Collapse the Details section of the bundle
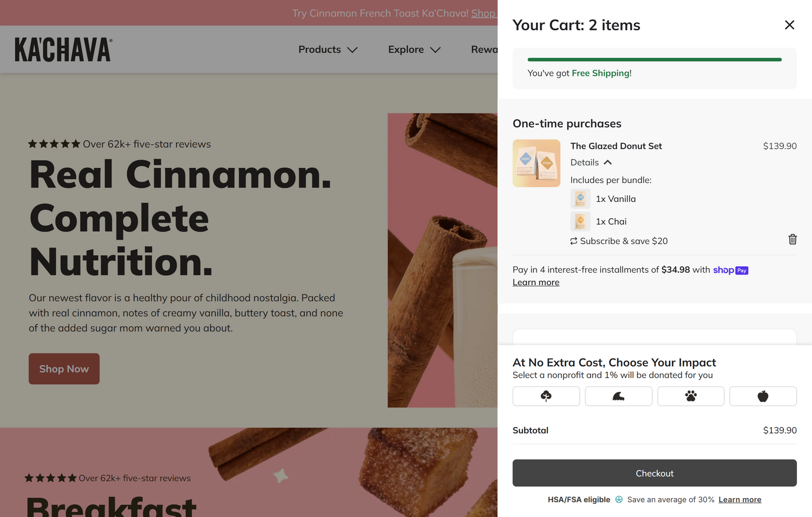The width and height of the screenshot is (812, 517). click(591, 162)
